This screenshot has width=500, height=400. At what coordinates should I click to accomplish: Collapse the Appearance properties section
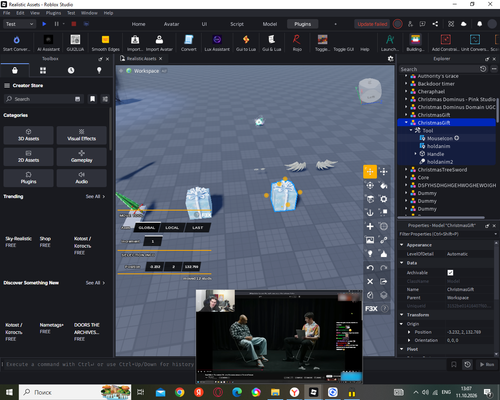point(402,245)
